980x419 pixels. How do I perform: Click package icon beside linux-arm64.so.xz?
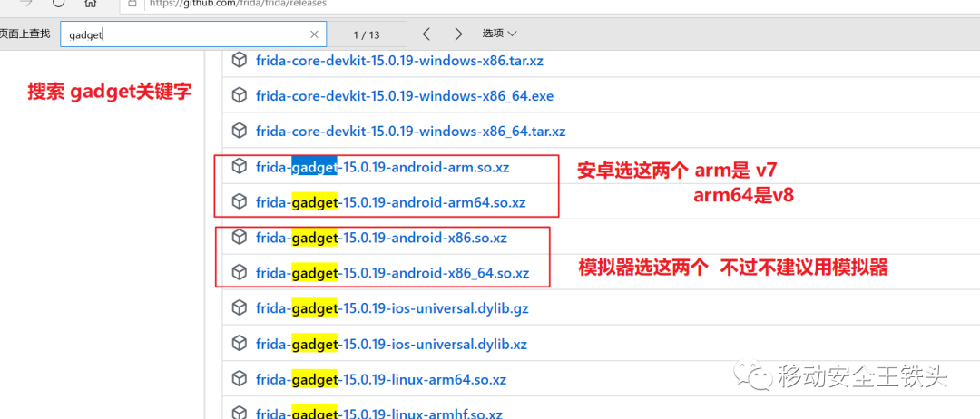pyautogui.click(x=238, y=379)
